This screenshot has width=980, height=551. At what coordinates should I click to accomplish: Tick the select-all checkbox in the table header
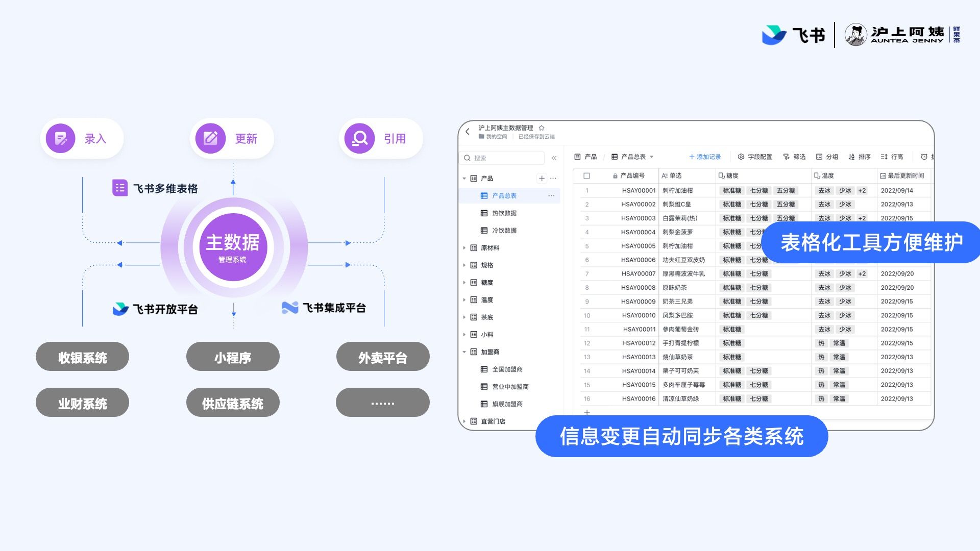pyautogui.click(x=586, y=176)
